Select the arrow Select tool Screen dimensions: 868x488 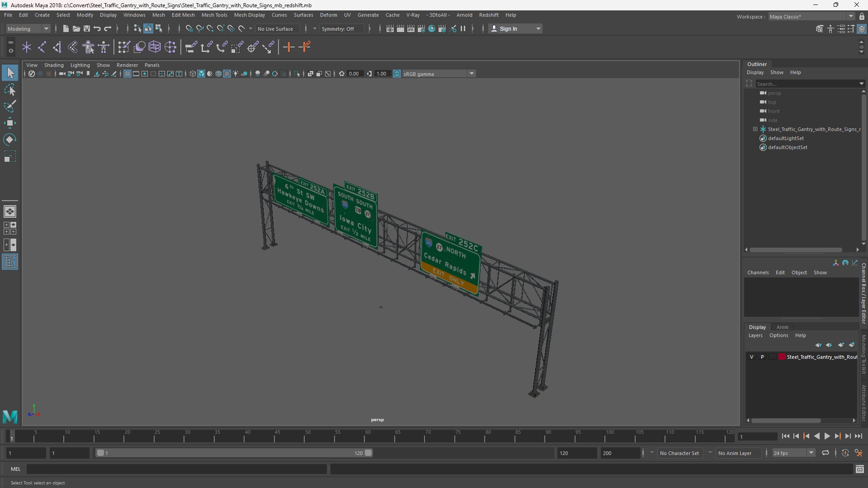tap(10, 73)
